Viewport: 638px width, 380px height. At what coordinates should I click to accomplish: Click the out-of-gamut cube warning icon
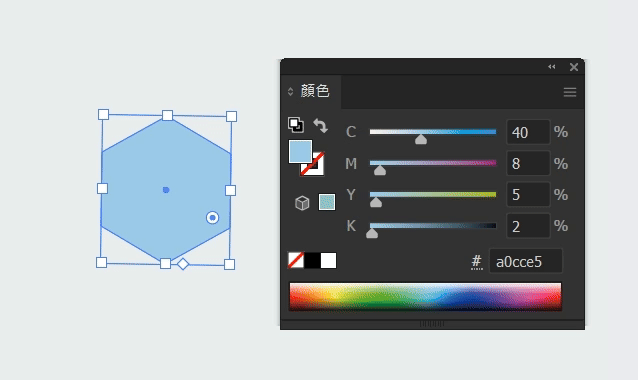pos(302,203)
